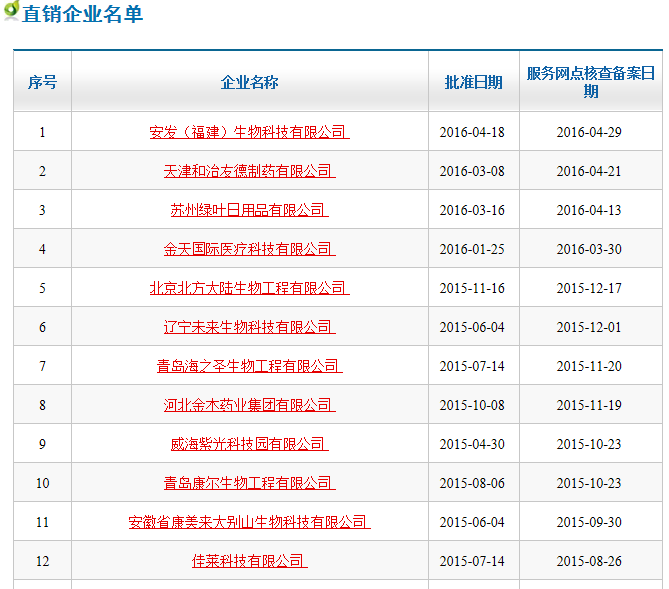
Task: Open 天津和治友德制药有限公司 link
Action: [x=250, y=171]
